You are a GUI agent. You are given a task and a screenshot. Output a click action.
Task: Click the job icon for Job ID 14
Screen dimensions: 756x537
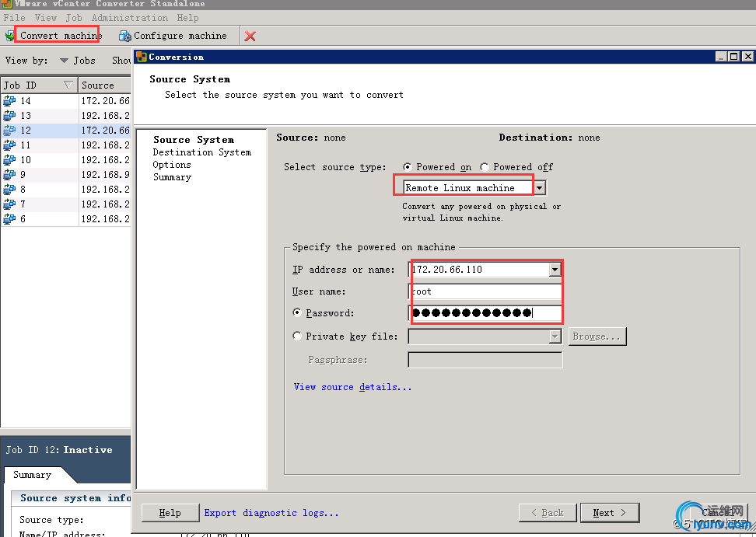9,101
